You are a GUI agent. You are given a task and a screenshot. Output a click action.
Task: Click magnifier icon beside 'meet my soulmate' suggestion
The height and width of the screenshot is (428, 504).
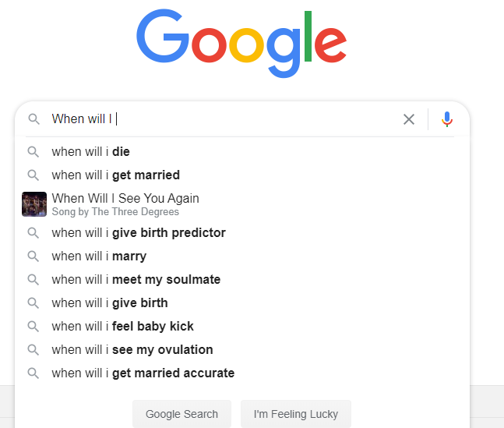click(x=33, y=280)
